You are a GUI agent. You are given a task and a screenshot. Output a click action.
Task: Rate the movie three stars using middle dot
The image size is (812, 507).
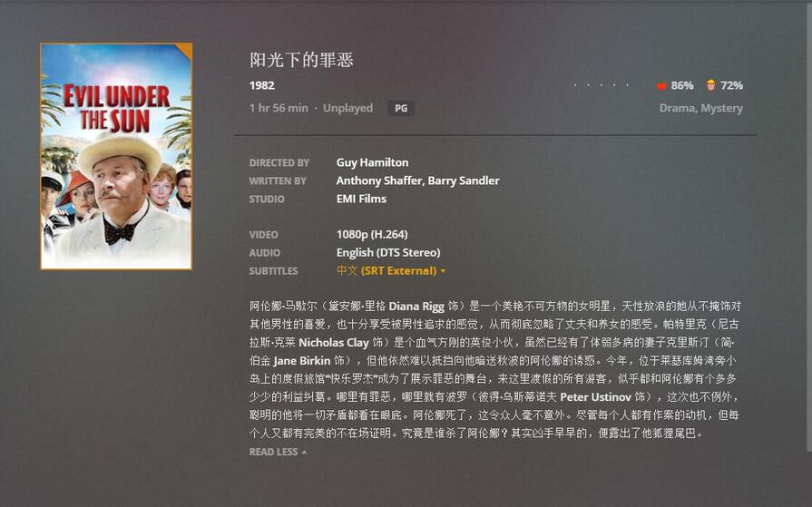coord(602,85)
